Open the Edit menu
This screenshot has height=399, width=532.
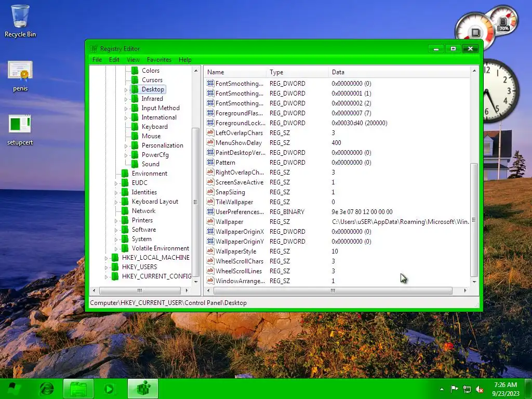click(114, 60)
